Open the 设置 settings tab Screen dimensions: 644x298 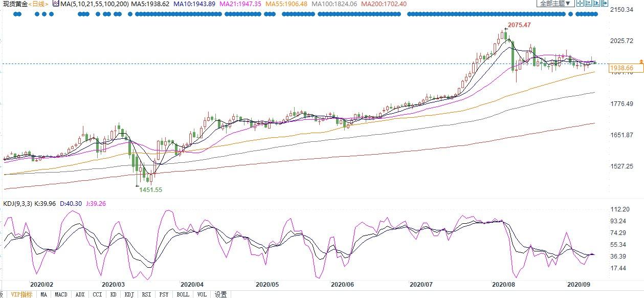220,294
